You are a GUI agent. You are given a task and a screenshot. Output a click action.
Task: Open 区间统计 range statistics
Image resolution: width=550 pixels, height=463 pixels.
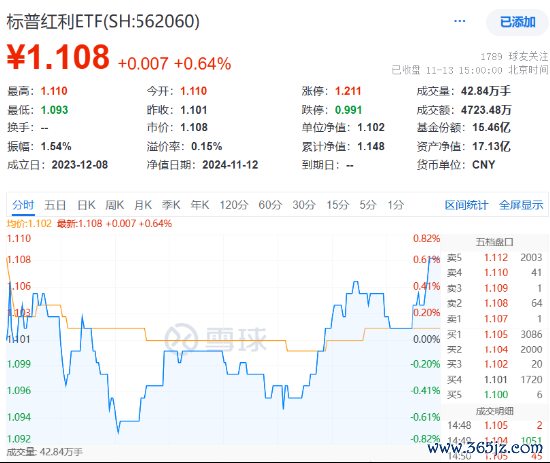[x=466, y=205]
